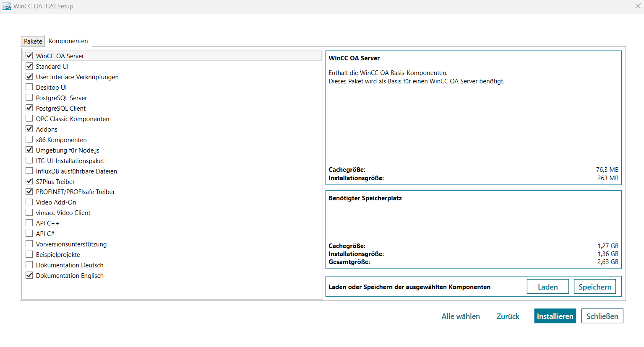Image resolution: width=644 pixels, height=347 pixels.
Task: Click the 76,3 MB Cachegröße value
Action: pos(607,169)
